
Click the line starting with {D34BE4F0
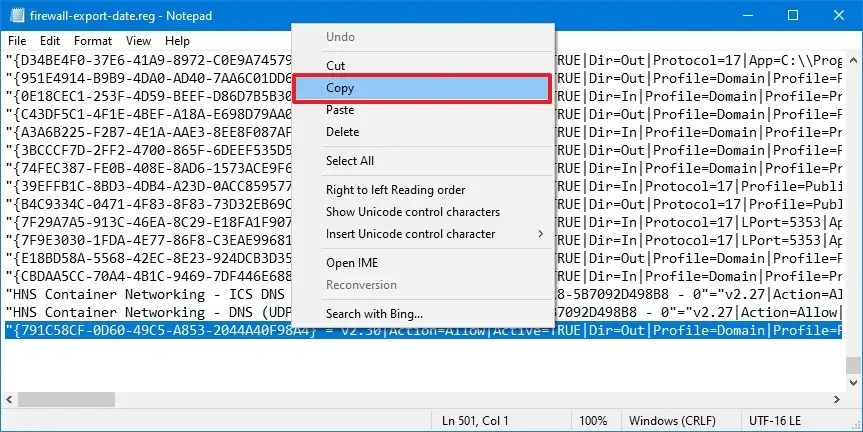tap(148, 60)
